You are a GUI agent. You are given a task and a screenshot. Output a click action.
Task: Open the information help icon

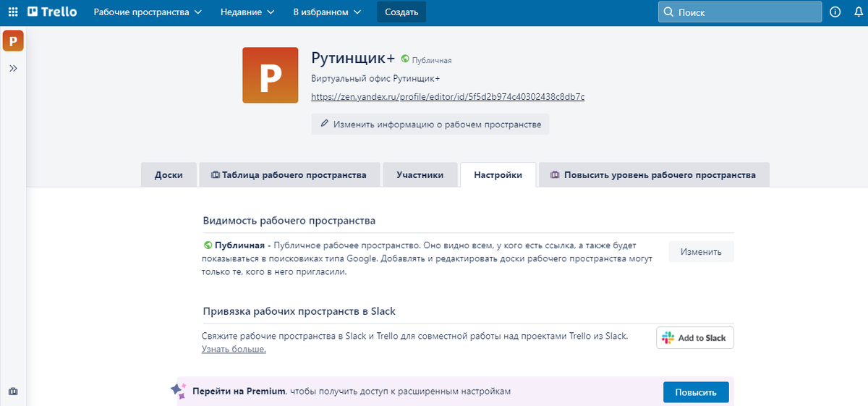(x=835, y=12)
